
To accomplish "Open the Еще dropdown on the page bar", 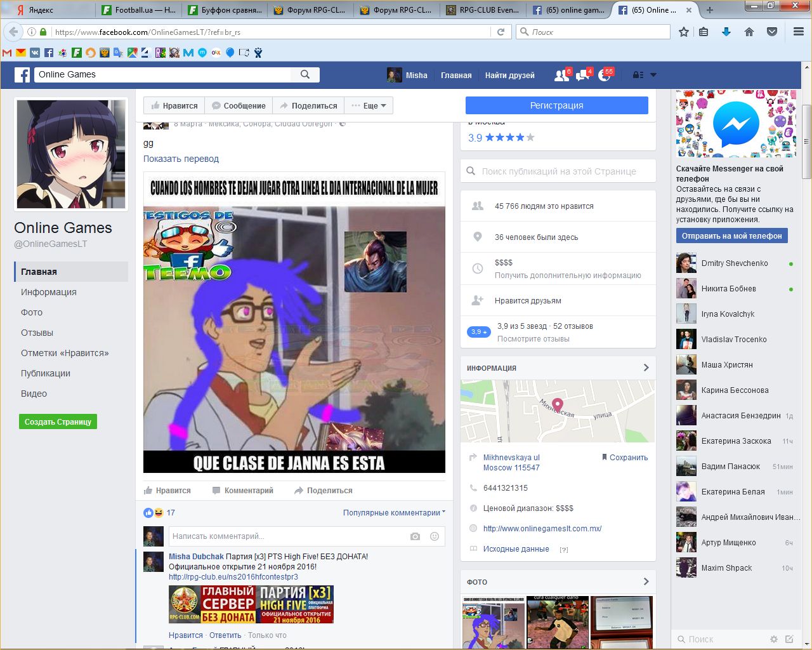I will 369,105.
